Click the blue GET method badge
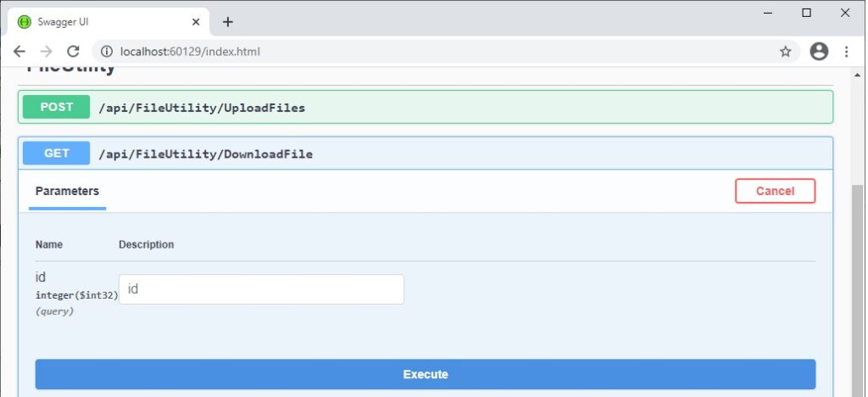This screenshot has width=868, height=397. 56,154
